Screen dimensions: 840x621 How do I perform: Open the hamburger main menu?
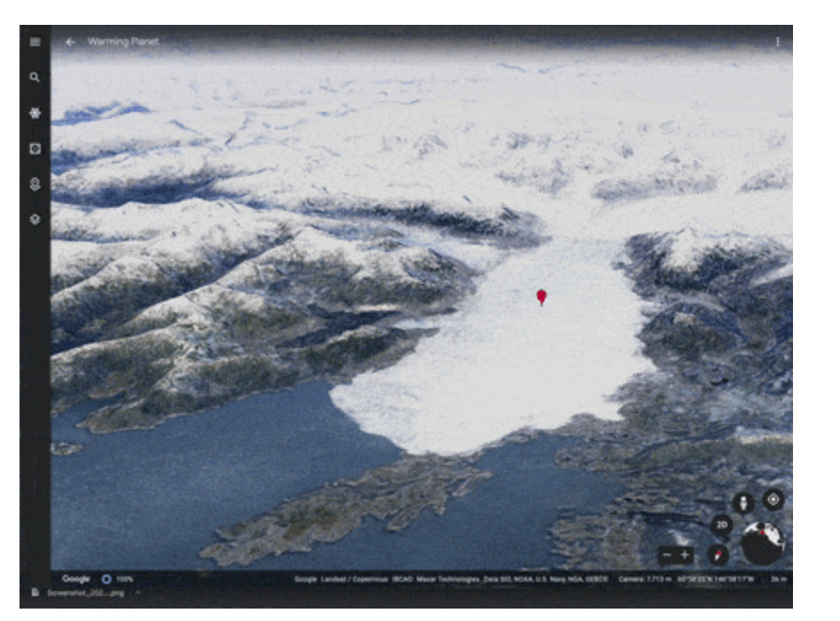[35, 42]
